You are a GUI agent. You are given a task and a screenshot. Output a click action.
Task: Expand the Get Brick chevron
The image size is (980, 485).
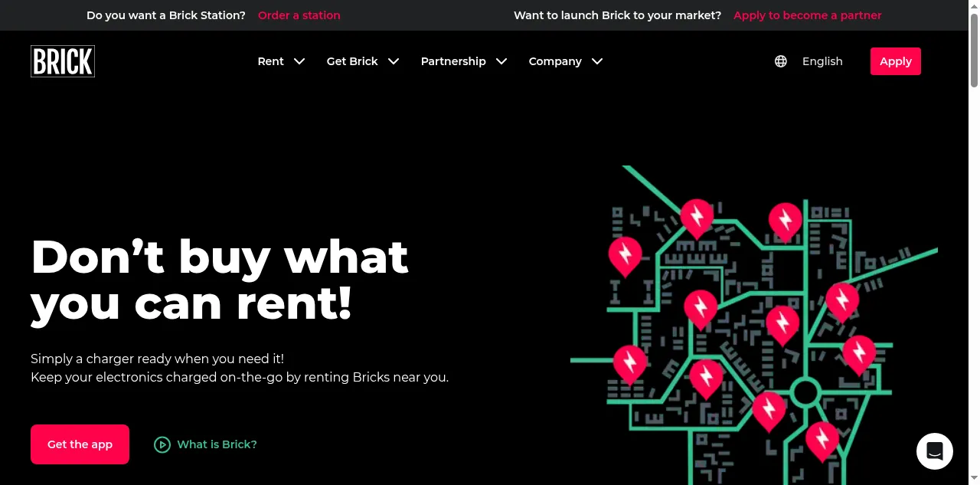(x=394, y=61)
